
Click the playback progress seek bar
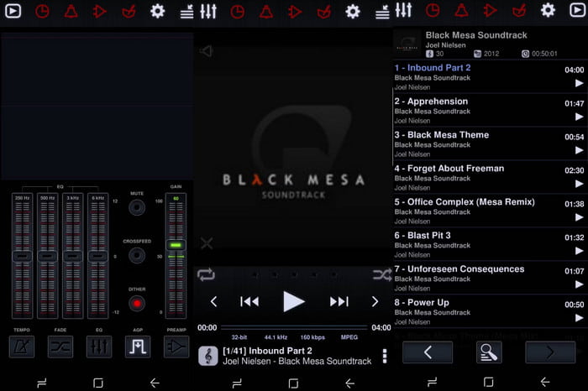294,328
